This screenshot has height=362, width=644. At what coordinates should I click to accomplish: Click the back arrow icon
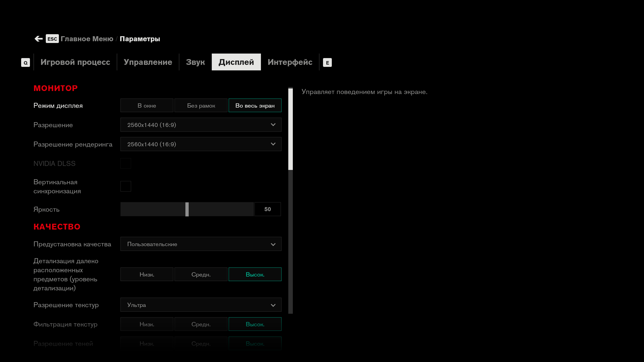(x=38, y=39)
